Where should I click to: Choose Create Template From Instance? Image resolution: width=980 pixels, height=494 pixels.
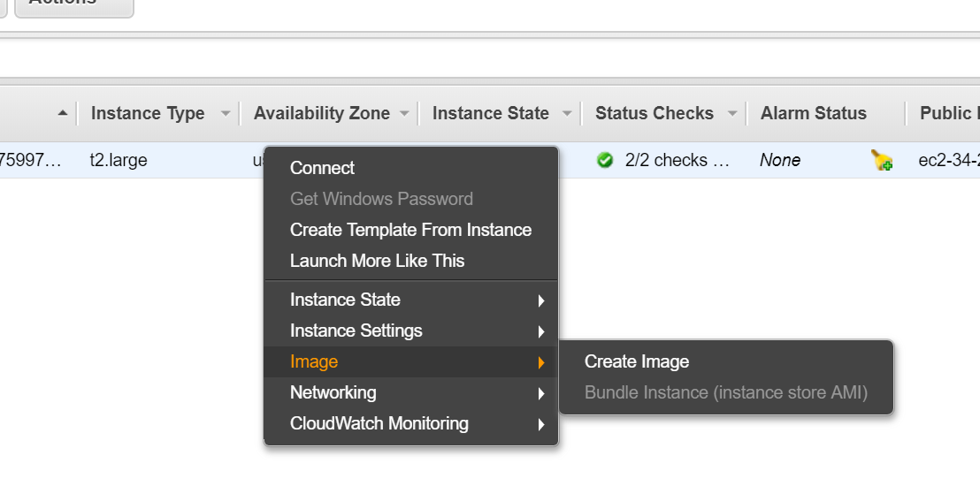(x=410, y=230)
